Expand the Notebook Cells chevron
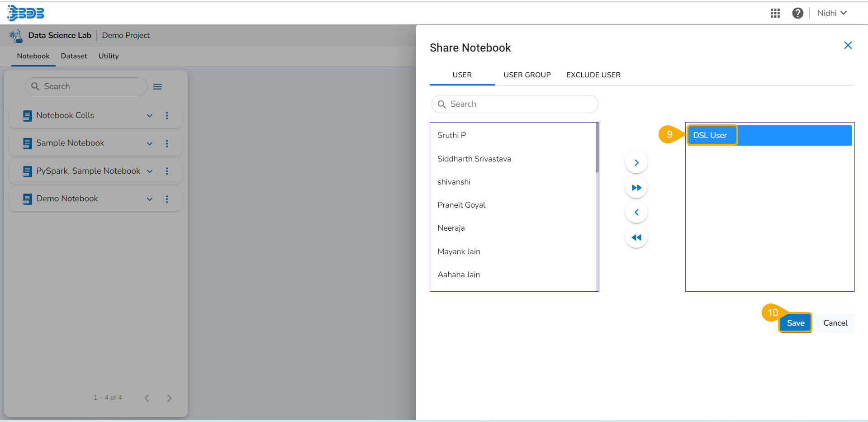 150,116
